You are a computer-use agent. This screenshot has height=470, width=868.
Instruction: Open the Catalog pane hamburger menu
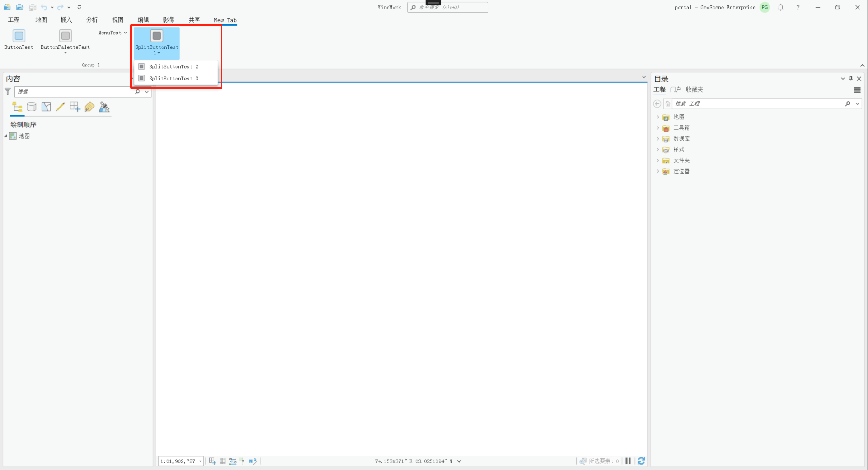click(x=857, y=90)
